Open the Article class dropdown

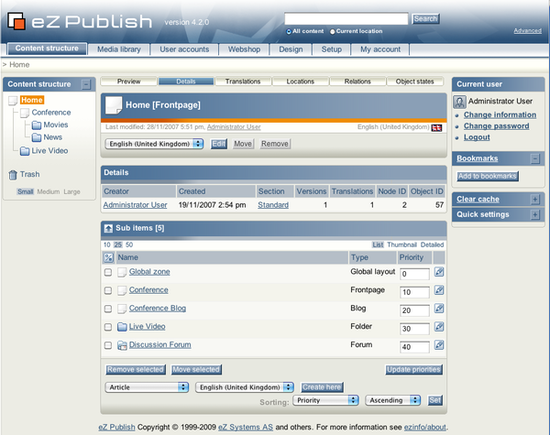(x=147, y=387)
